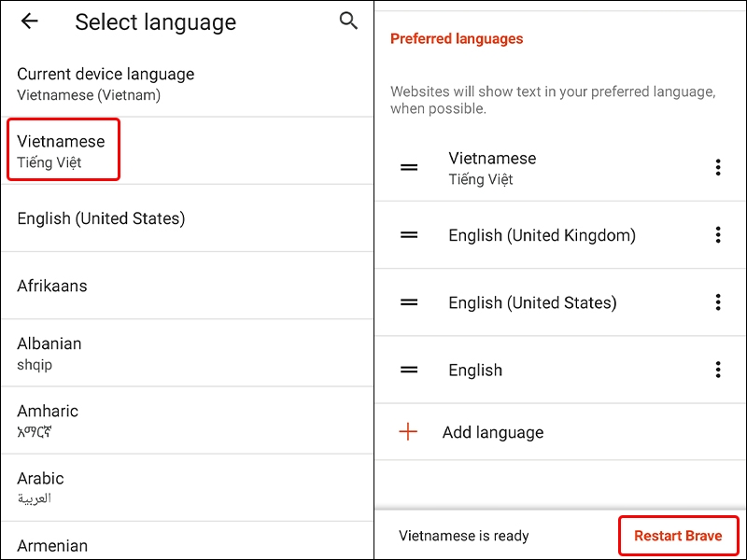Choose English (United States) in the language list
Image resolution: width=747 pixels, height=560 pixels.
click(101, 218)
